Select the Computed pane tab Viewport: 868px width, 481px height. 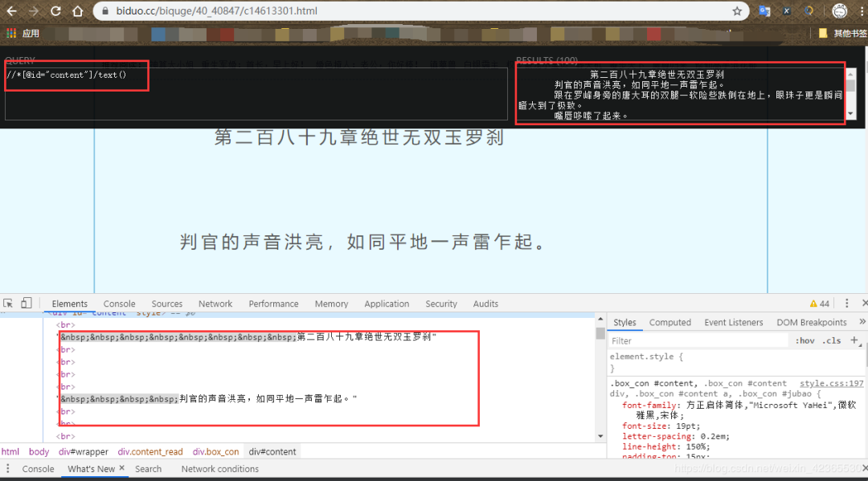tap(669, 322)
